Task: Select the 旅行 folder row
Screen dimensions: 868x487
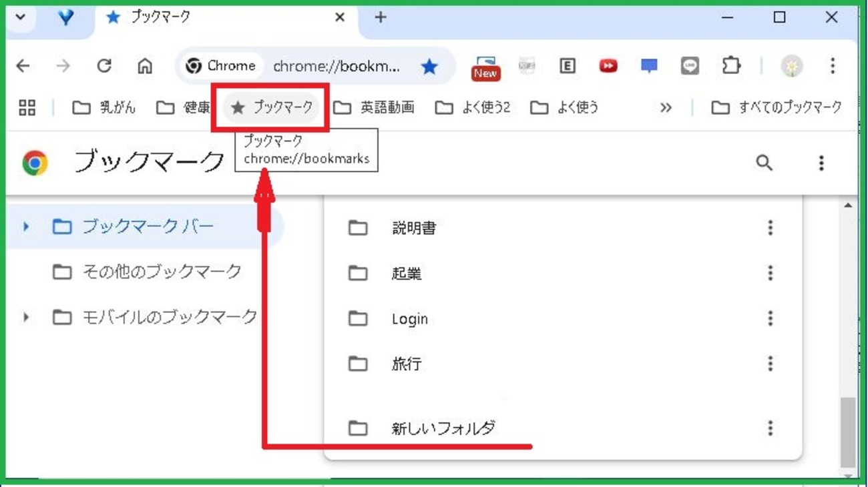Action: point(562,364)
